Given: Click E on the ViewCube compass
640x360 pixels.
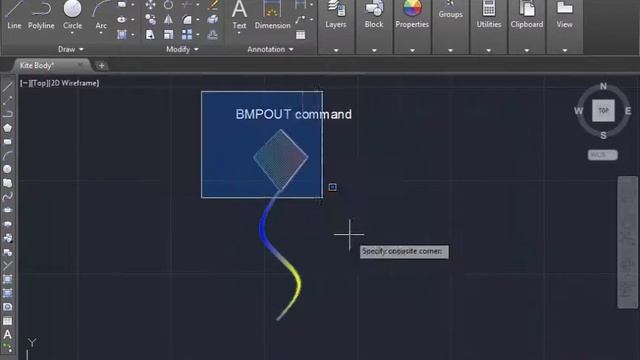Looking at the screenshot, I should tap(628, 111).
